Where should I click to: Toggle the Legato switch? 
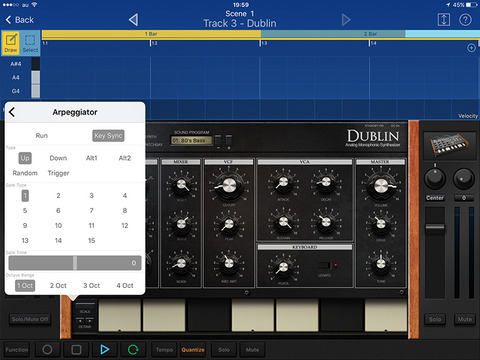click(x=325, y=266)
